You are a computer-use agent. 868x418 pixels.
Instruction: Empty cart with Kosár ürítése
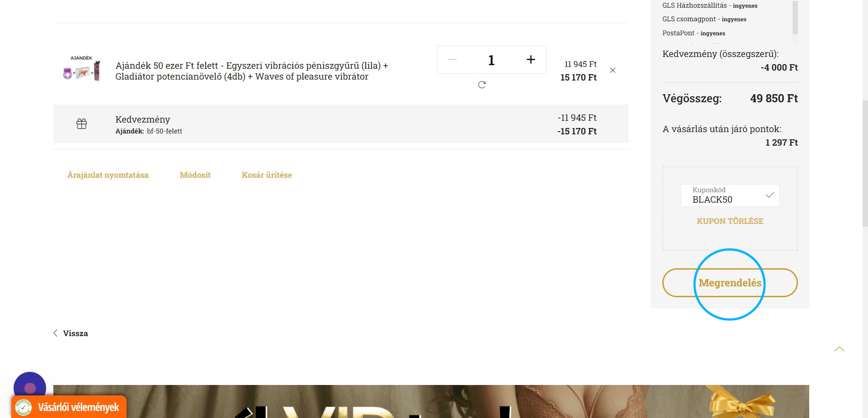(267, 175)
